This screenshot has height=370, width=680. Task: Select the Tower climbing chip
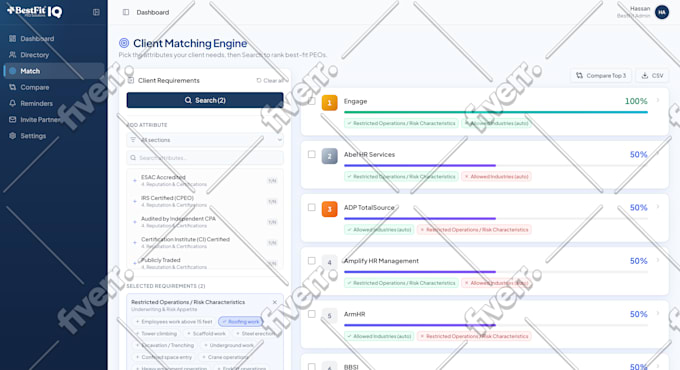tap(156, 334)
